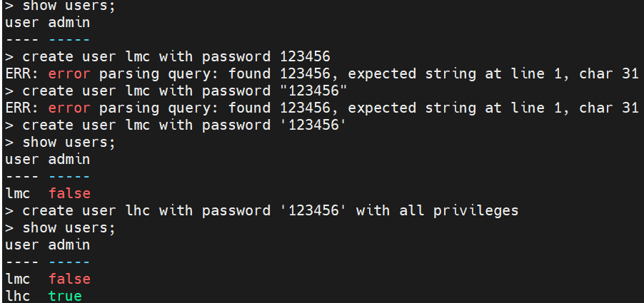Click 'char 31' in the first error line
The width and height of the screenshot is (644, 303).
(x=608, y=74)
